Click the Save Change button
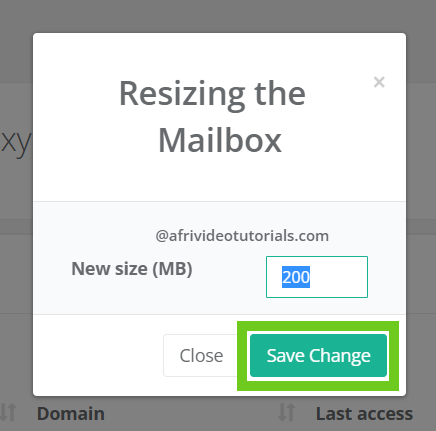This screenshot has height=431, width=436. 318,355
